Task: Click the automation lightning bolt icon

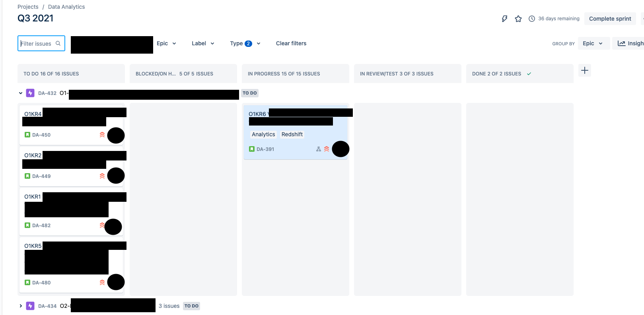Action: click(504, 19)
